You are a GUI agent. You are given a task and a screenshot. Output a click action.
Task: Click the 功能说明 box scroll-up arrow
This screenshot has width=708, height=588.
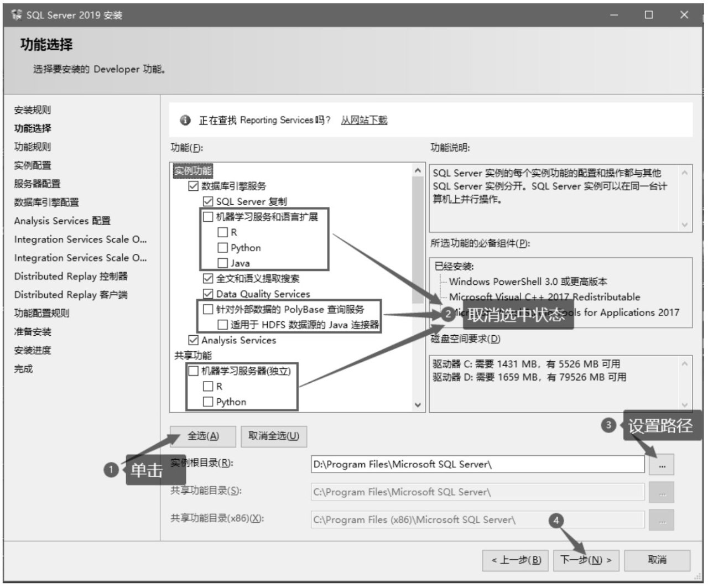[x=685, y=173]
